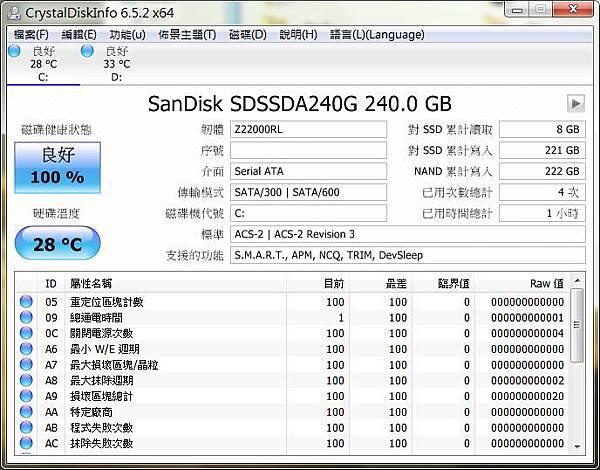600x470 pixels.
Task: Click the ACS-2 | ACS-2 Revision 3 field
Action: (408, 234)
